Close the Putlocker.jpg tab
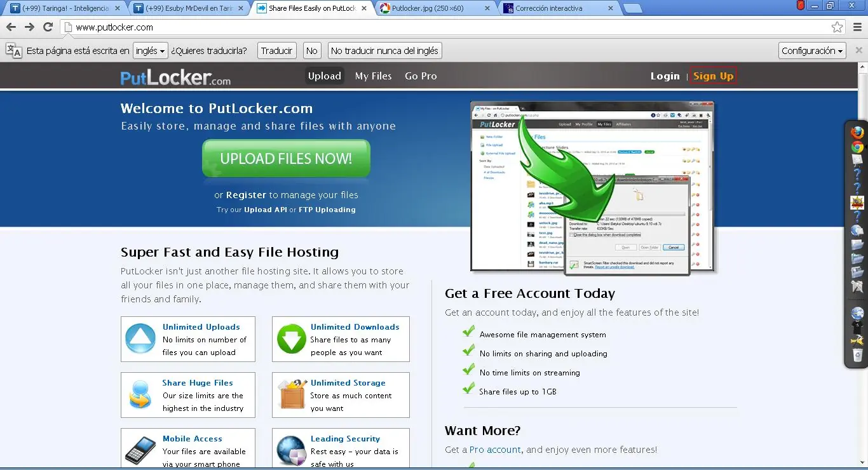 (x=487, y=8)
